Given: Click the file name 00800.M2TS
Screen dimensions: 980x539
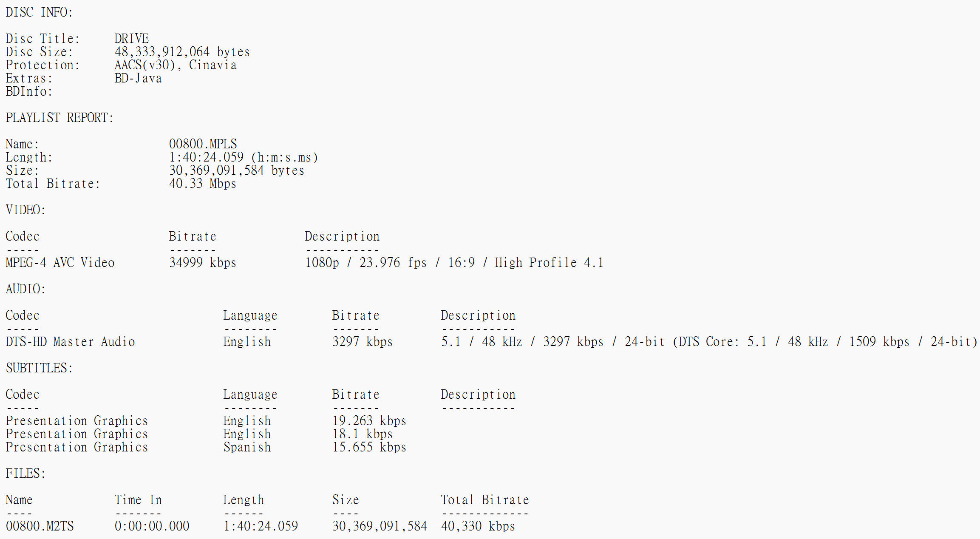Looking at the screenshot, I should click(40, 526).
